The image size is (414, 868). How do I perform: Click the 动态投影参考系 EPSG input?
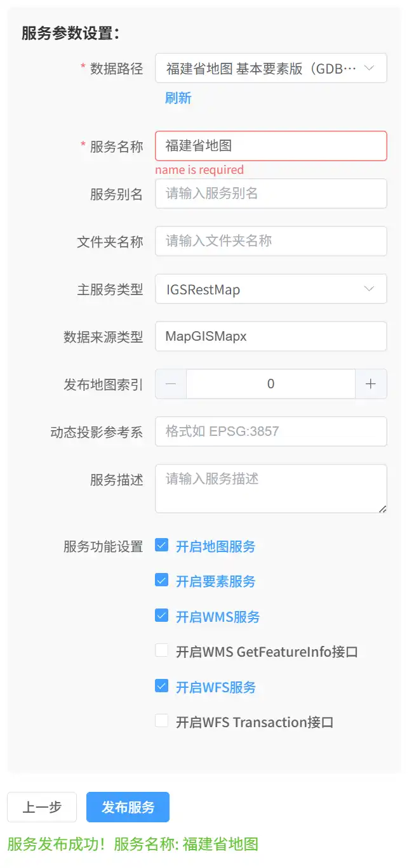click(271, 431)
